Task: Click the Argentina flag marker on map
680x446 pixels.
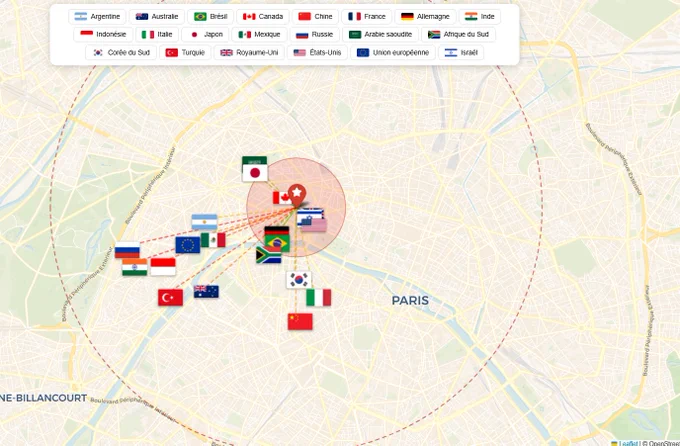Action: [x=204, y=222]
